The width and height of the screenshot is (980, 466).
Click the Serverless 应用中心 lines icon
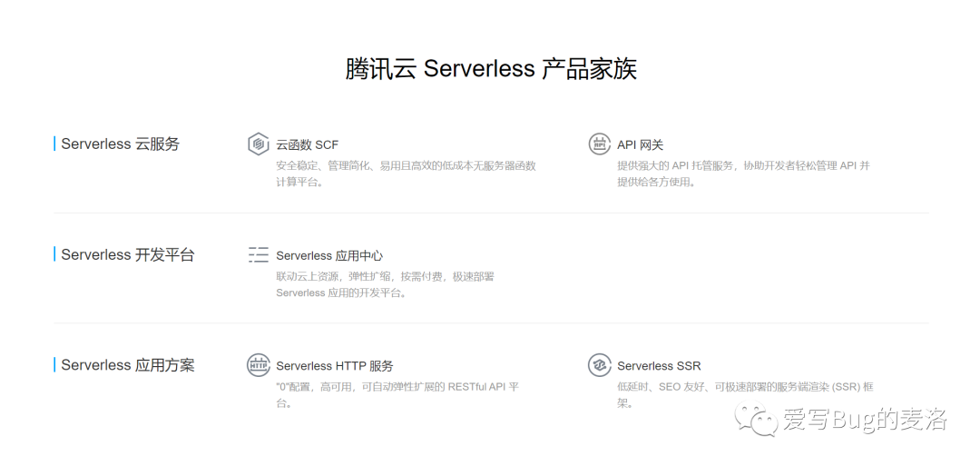point(258,254)
